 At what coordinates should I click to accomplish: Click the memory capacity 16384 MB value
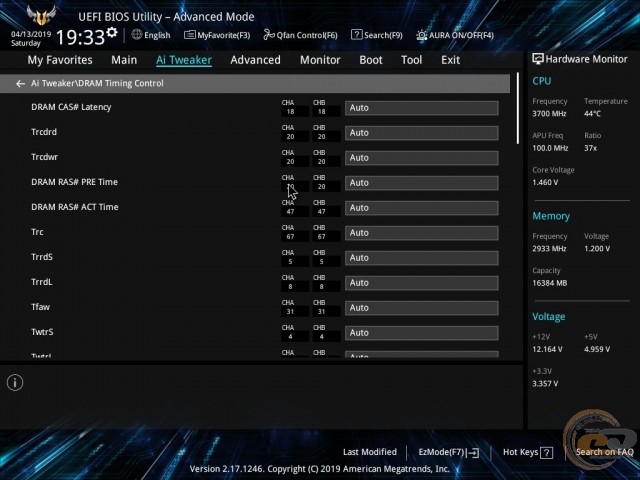(549, 283)
